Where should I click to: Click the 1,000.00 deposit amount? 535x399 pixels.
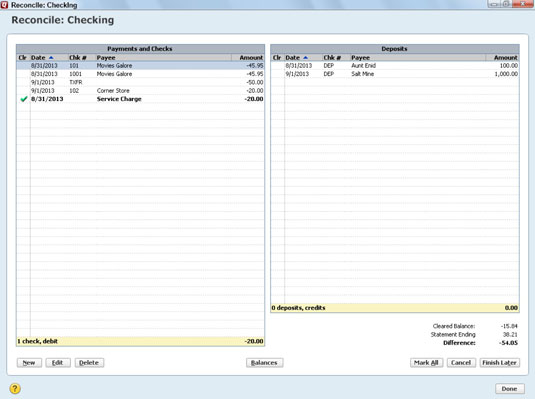point(506,74)
